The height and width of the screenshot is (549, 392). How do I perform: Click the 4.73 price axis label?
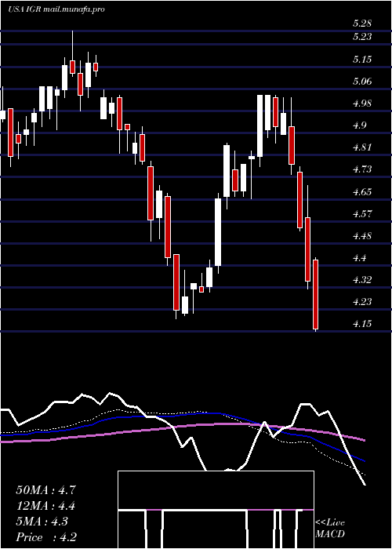pyautogui.click(x=362, y=169)
